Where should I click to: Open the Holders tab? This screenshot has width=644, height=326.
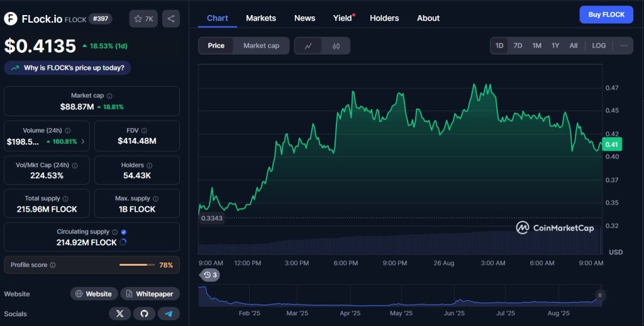pos(384,18)
